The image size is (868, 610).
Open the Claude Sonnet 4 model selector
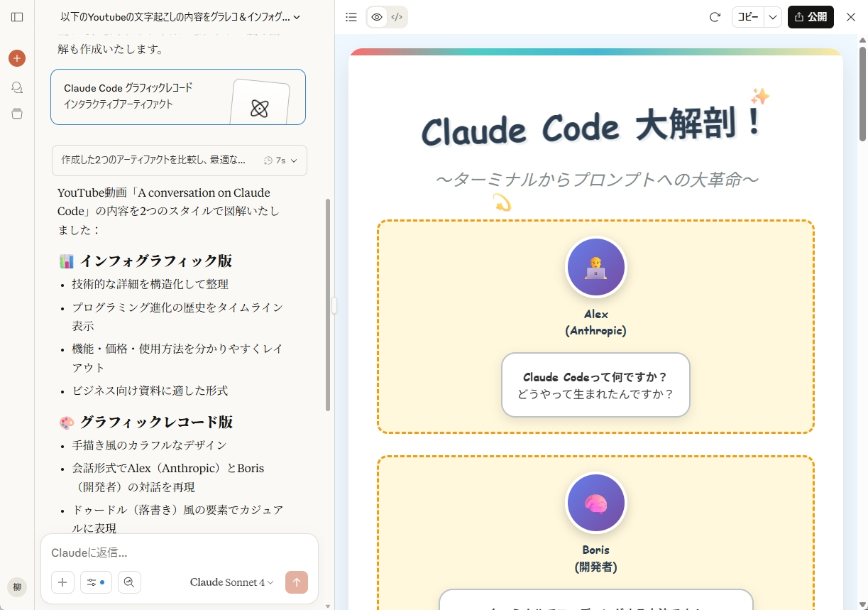pos(231,582)
